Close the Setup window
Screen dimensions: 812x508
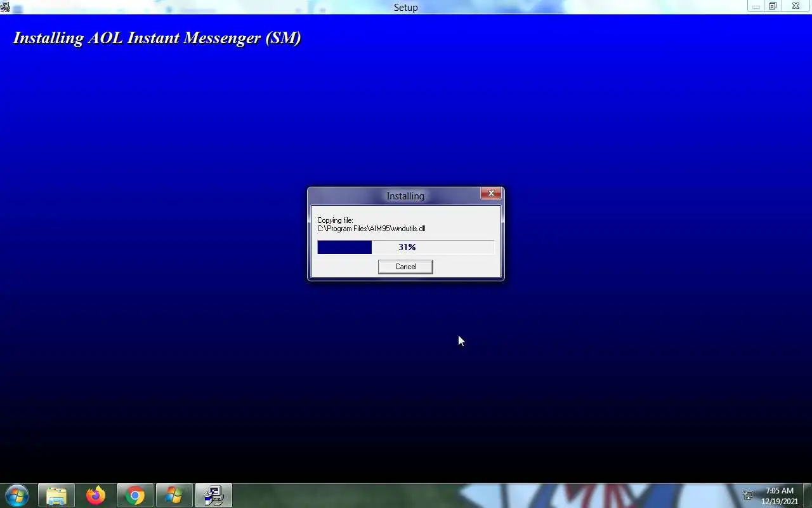[x=796, y=6]
